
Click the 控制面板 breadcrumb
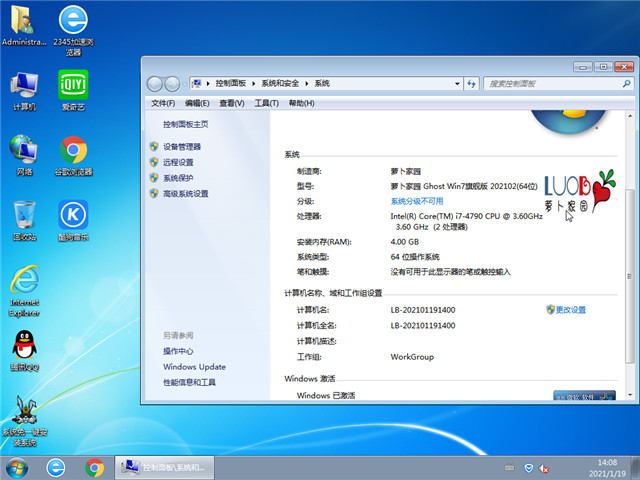coord(231,83)
